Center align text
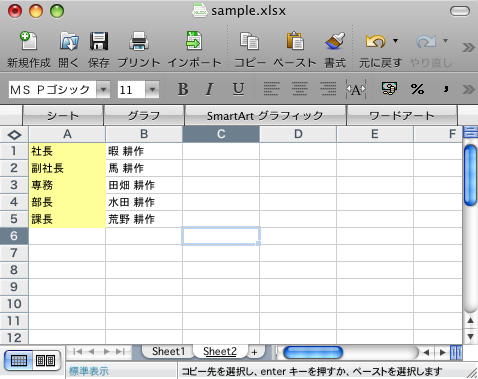This screenshot has width=478, height=379. click(300, 89)
